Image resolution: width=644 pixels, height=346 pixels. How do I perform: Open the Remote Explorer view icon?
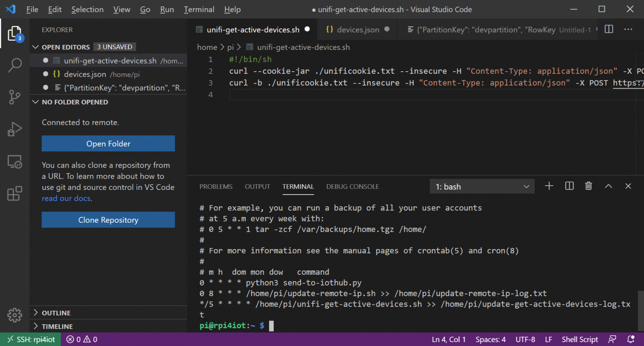15,161
